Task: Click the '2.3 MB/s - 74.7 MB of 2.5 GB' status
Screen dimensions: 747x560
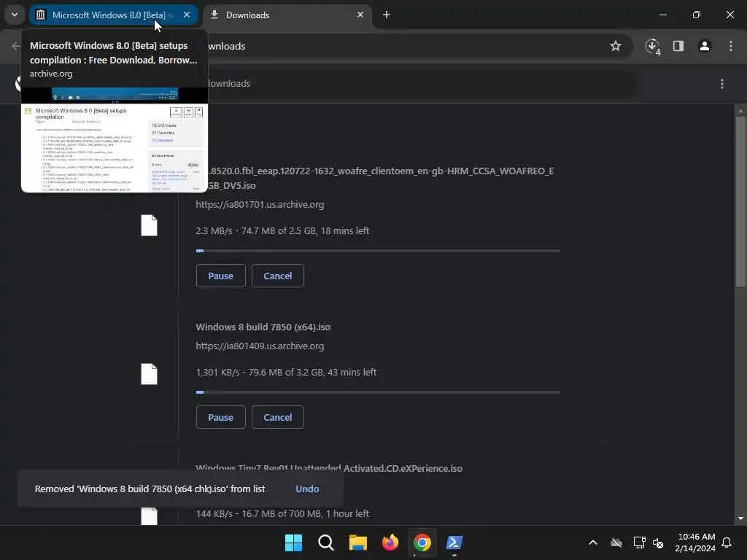Action: (282, 231)
